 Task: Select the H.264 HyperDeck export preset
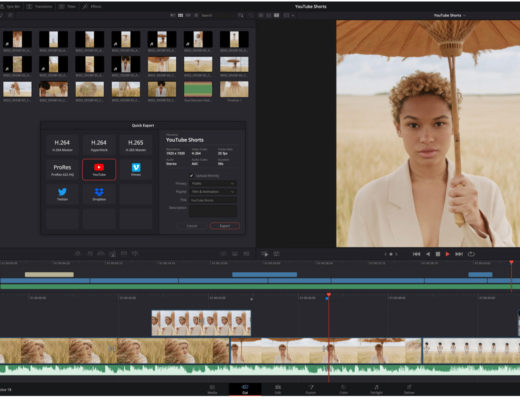(x=99, y=145)
